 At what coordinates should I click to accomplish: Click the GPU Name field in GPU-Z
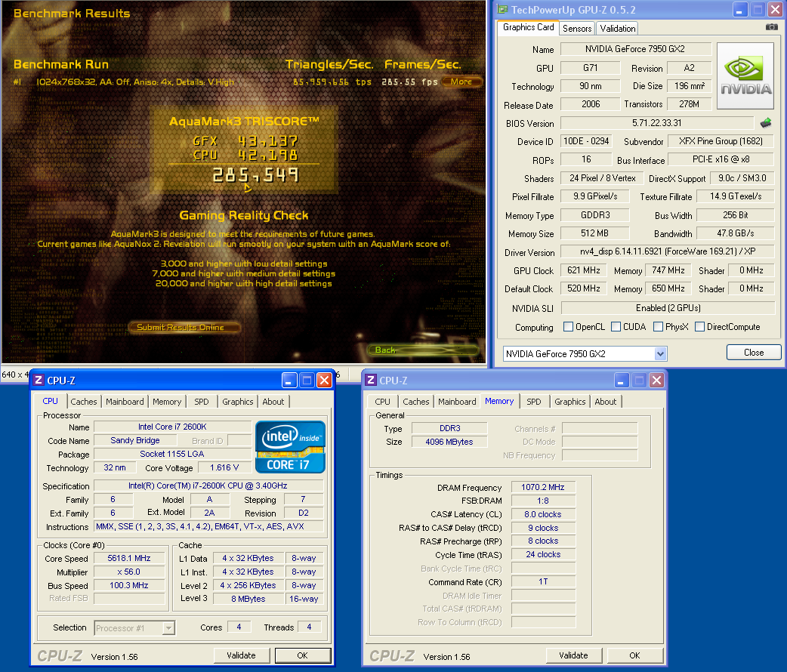pos(635,48)
